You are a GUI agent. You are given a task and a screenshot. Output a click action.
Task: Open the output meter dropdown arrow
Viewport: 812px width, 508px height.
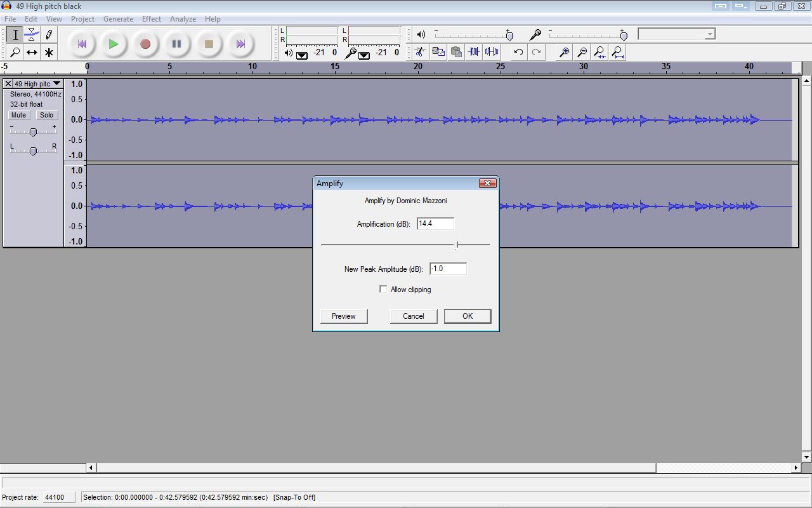click(302, 55)
